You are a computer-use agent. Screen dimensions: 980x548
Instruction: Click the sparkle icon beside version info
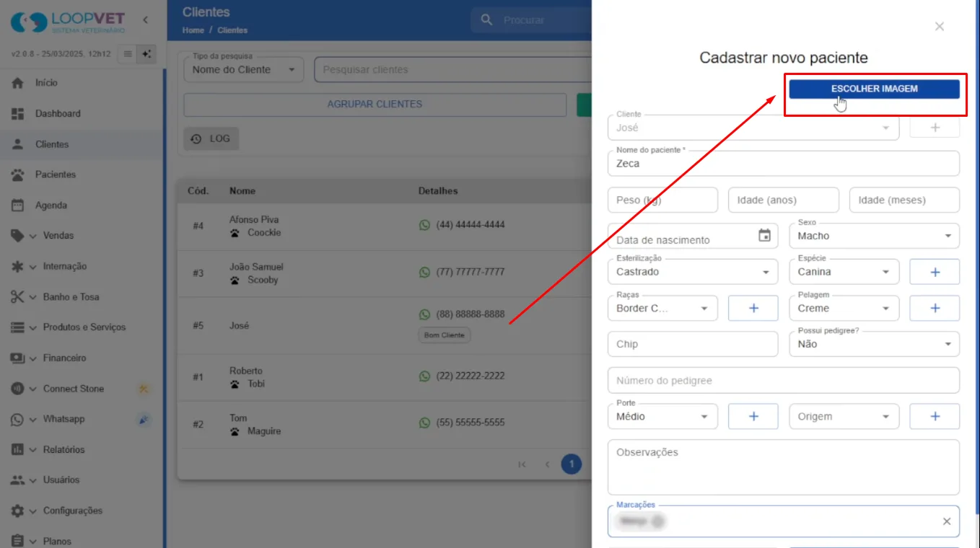coord(147,54)
